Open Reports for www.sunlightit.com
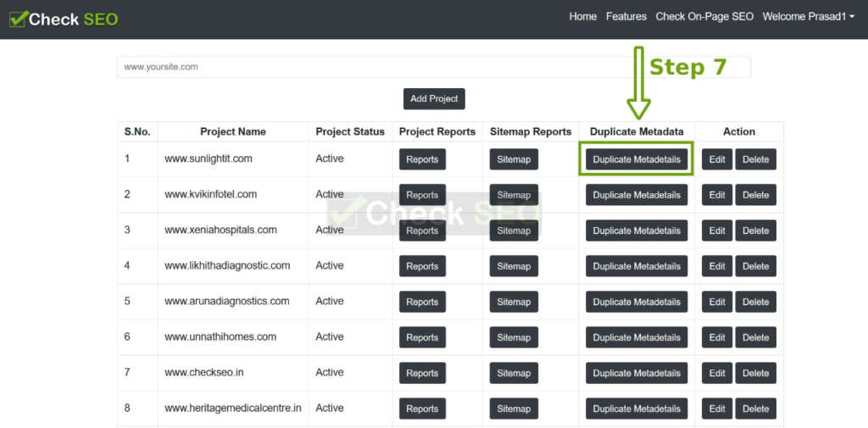This screenshot has height=428, width=868. tap(422, 159)
